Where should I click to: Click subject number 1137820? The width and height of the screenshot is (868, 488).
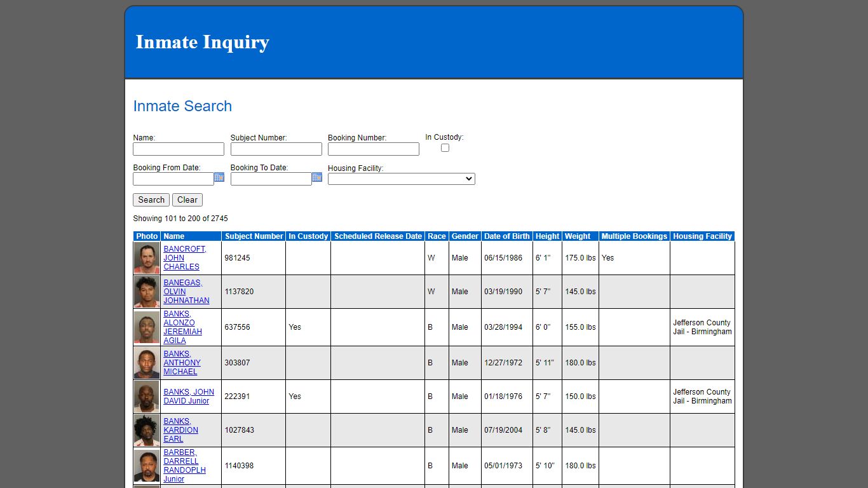(x=239, y=292)
